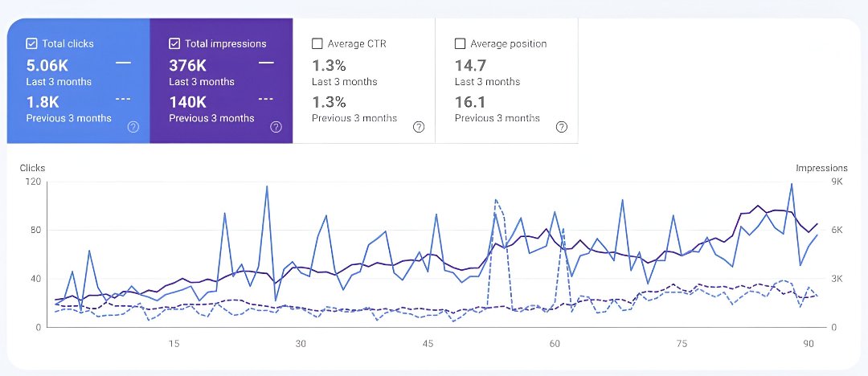Click dashed line legend beside 1.8K
The image size is (868, 376).
point(123,100)
